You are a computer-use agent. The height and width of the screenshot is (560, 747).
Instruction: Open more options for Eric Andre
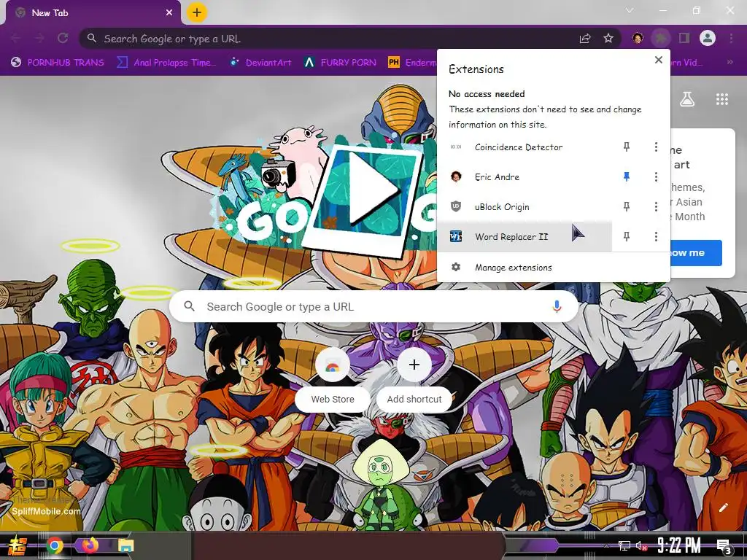pos(656,177)
